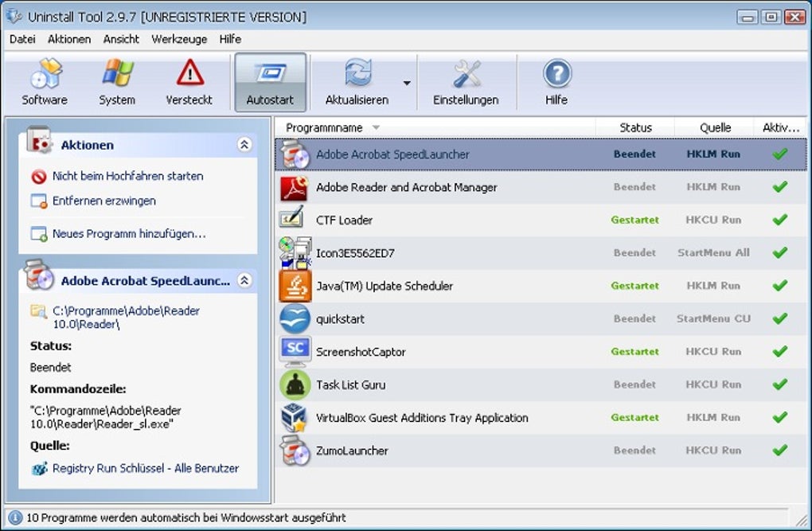Show hidden programs via Versteckt icon
This screenshot has height=531, width=812.
pyautogui.click(x=189, y=82)
